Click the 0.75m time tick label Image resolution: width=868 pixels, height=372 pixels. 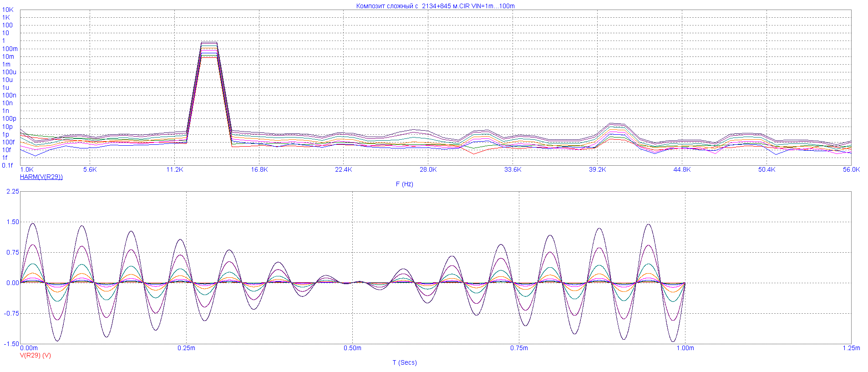pyautogui.click(x=519, y=348)
